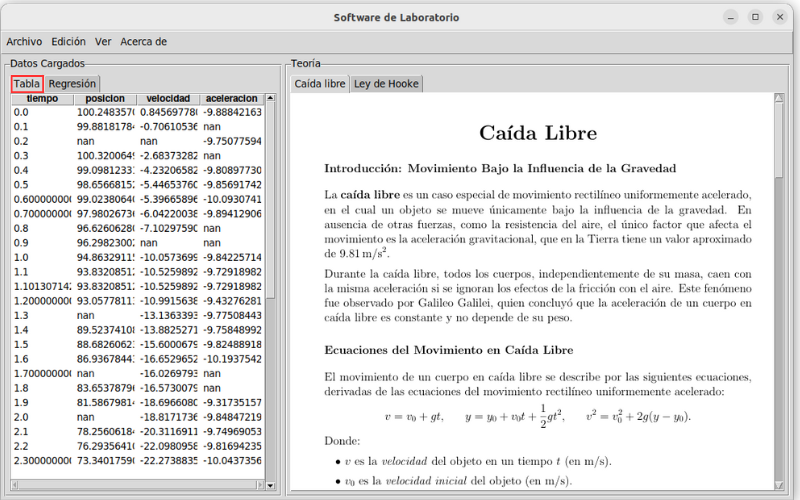
Task: Click the velocidad cell -2.68373282
Action: pos(168,156)
